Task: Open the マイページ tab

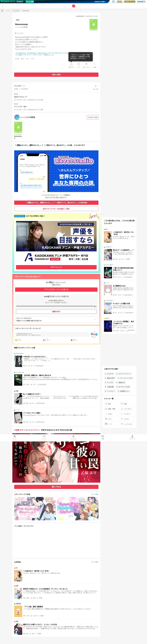Action: (x=132, y=437)
